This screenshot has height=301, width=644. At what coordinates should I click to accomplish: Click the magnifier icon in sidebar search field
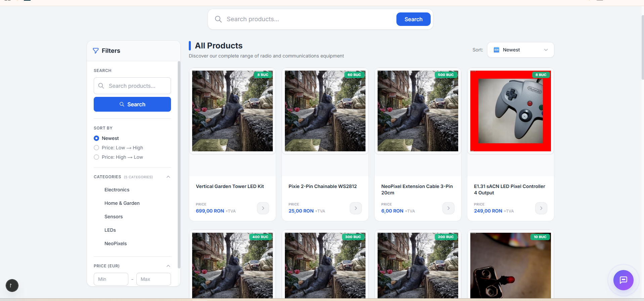pos(101,86)
